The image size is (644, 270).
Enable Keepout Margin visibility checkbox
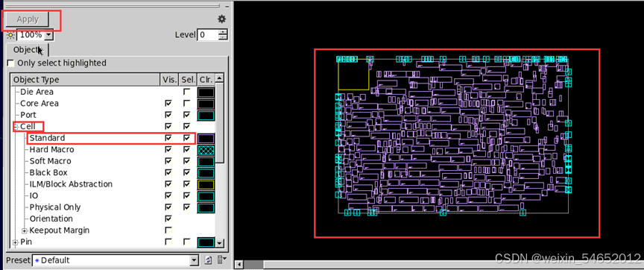pos(168,230)
